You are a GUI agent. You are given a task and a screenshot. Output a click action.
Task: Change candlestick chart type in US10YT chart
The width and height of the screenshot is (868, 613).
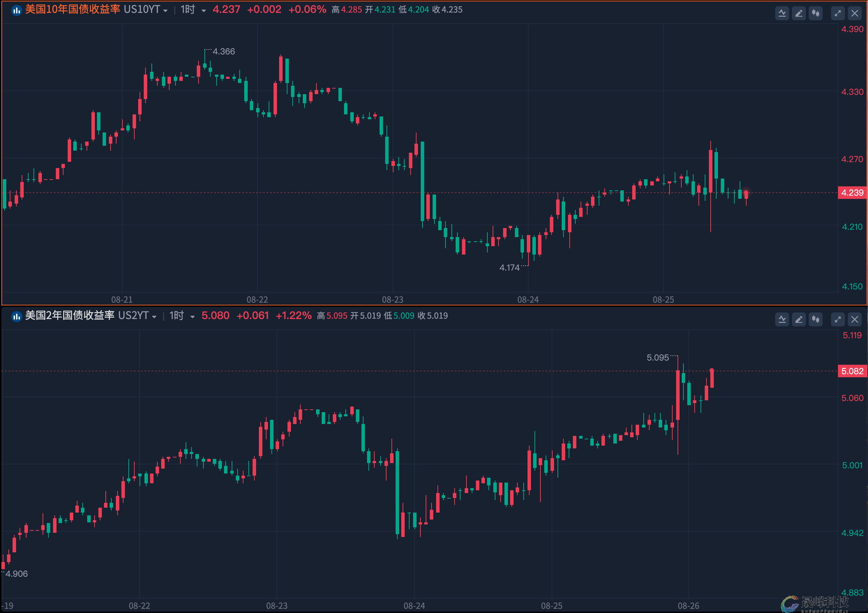[x=816, y=14]
